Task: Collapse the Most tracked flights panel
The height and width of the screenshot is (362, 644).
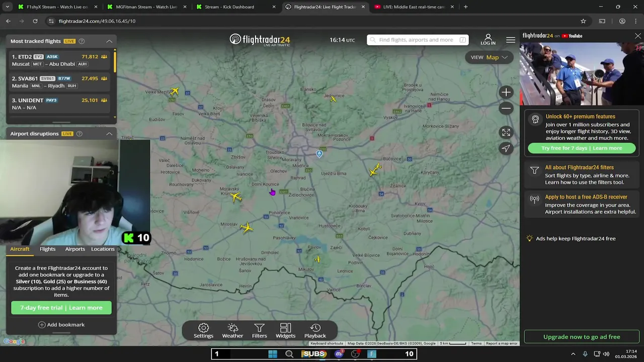Action: tap(109, 41)
